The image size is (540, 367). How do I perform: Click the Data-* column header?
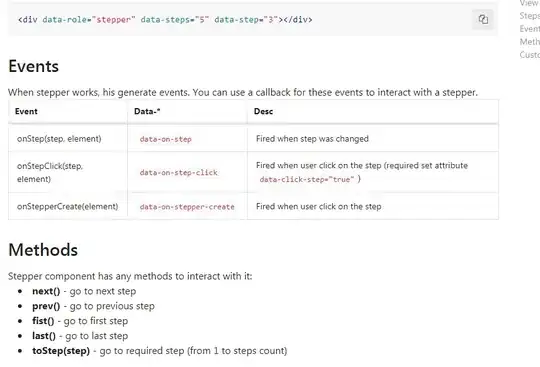click(x=147, y=112)
